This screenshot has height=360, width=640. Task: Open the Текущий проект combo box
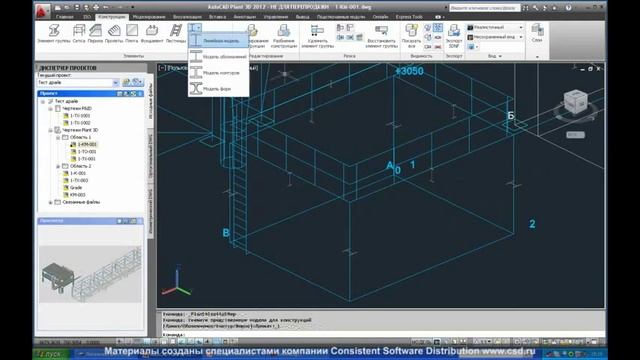78,82
